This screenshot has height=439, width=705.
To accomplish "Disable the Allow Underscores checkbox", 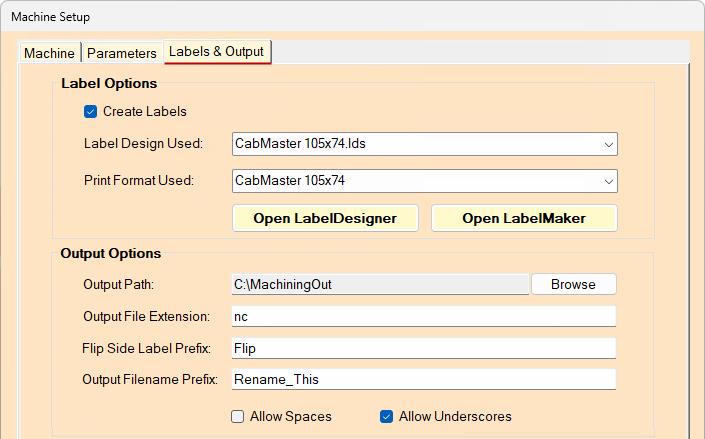I will [x=387, y=416].
